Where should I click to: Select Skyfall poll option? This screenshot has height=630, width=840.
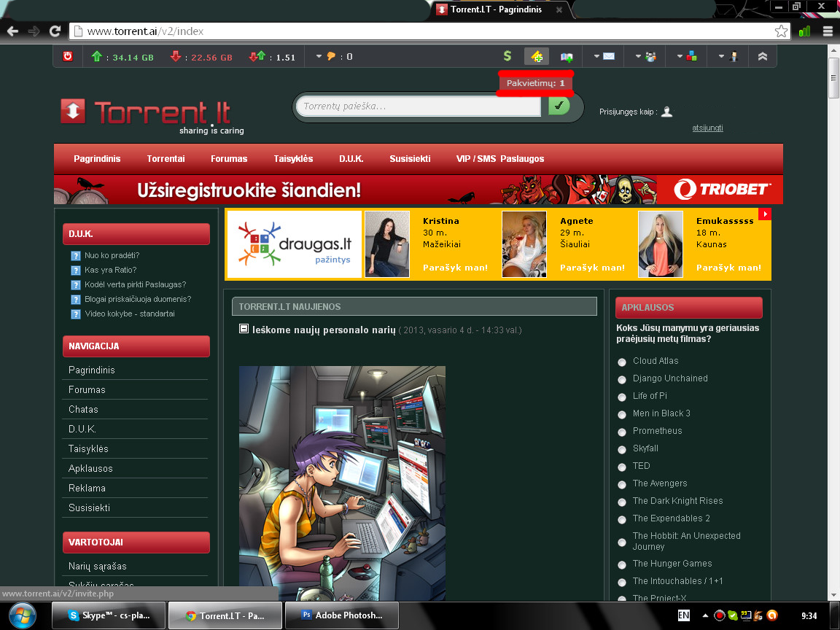coord(622,449)
